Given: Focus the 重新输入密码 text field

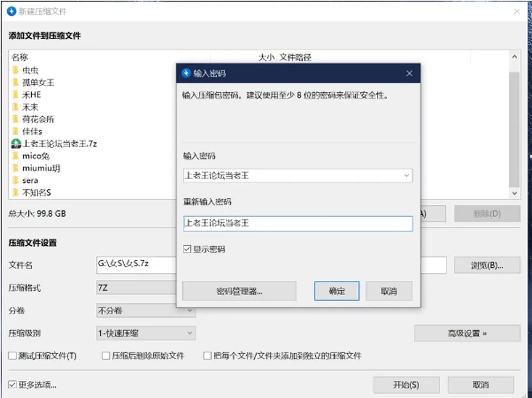Looking at the screenshot, I should click(298, 224).
